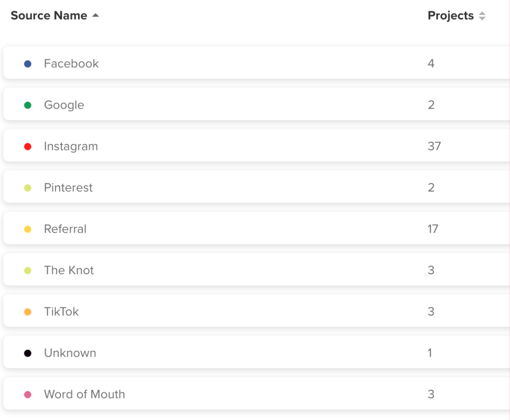Select the Projects column header

450,15
